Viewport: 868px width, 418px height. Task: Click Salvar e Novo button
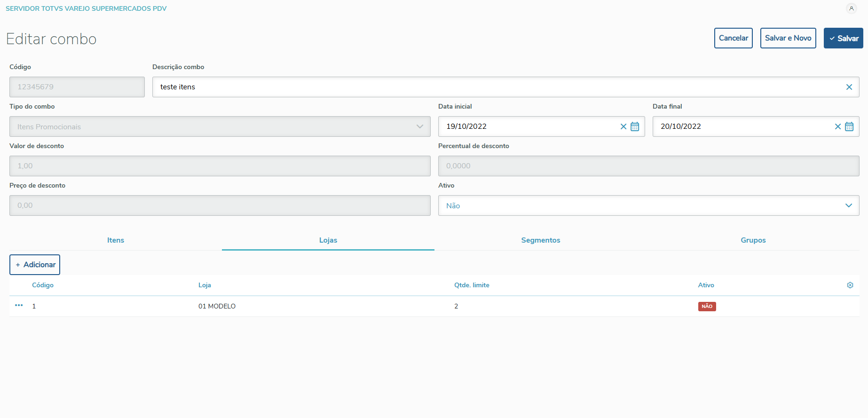(788, 38)
